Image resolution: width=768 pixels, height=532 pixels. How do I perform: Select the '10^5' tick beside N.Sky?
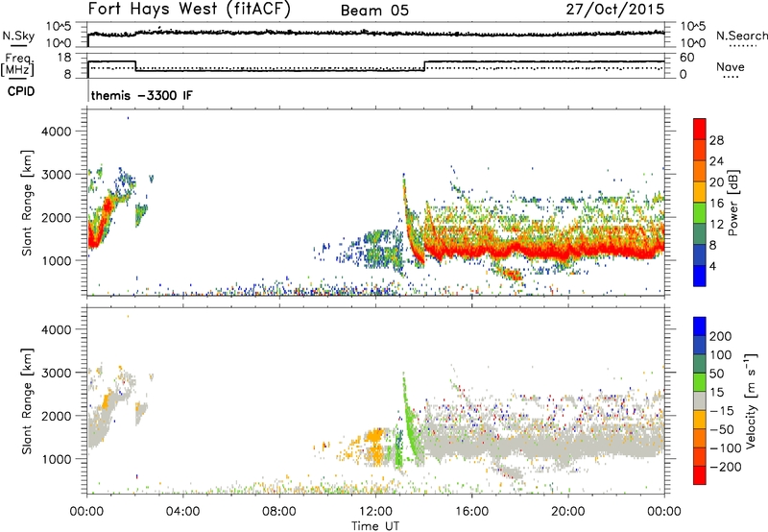[59, 26]
